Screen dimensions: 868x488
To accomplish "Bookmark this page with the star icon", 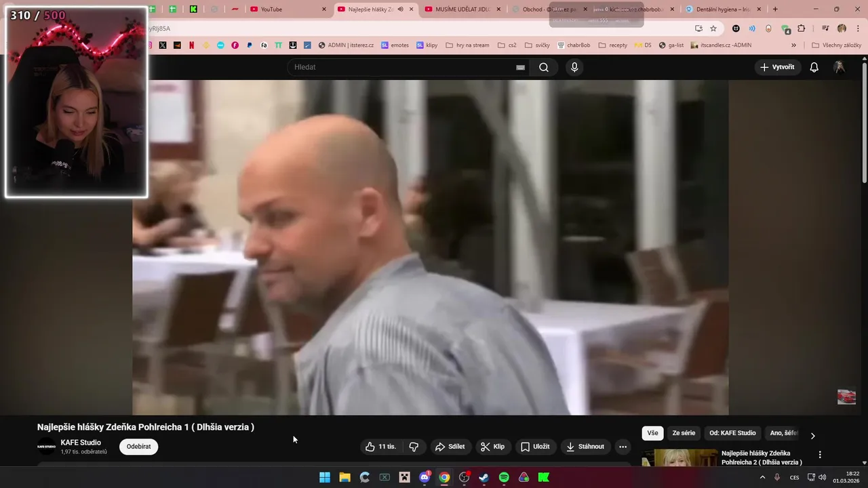I will click(713, 28).
